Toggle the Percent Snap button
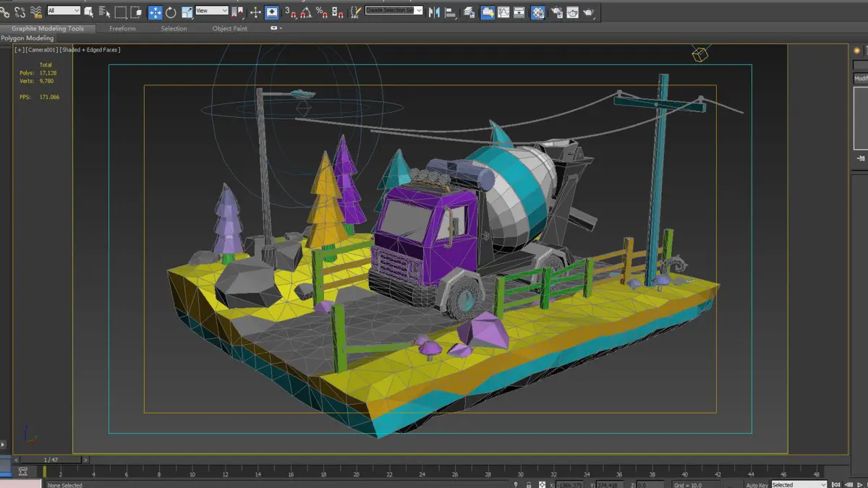Screen dimensions: 868x488 point(322,12)
